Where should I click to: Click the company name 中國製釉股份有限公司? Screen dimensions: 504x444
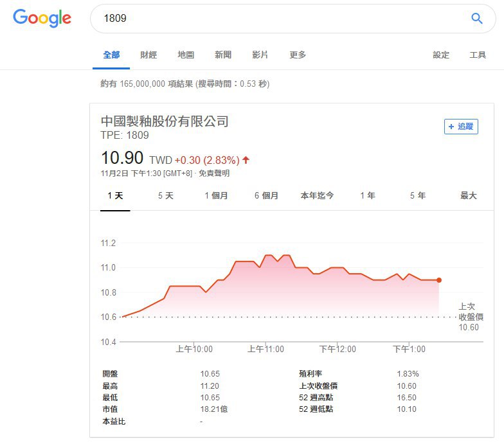point(165,121)
